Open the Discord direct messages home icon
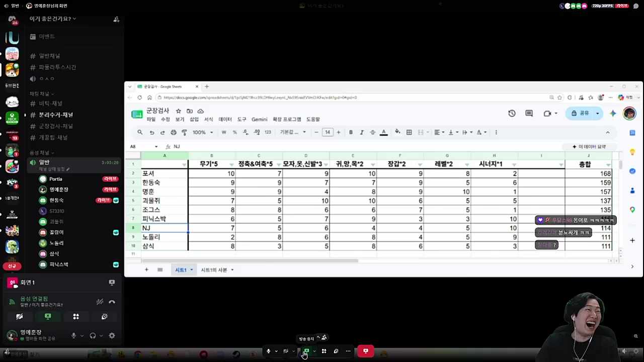 tap(12, 20)
